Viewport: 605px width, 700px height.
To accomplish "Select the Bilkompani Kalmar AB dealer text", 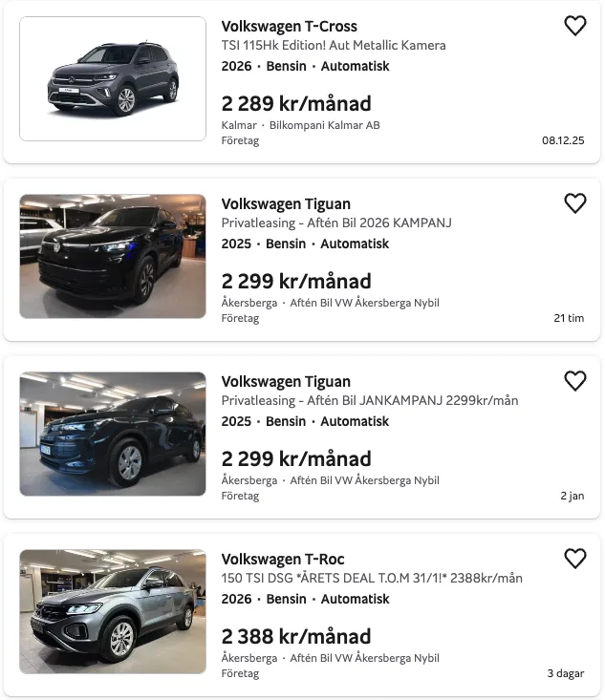I will coord(324,125).
